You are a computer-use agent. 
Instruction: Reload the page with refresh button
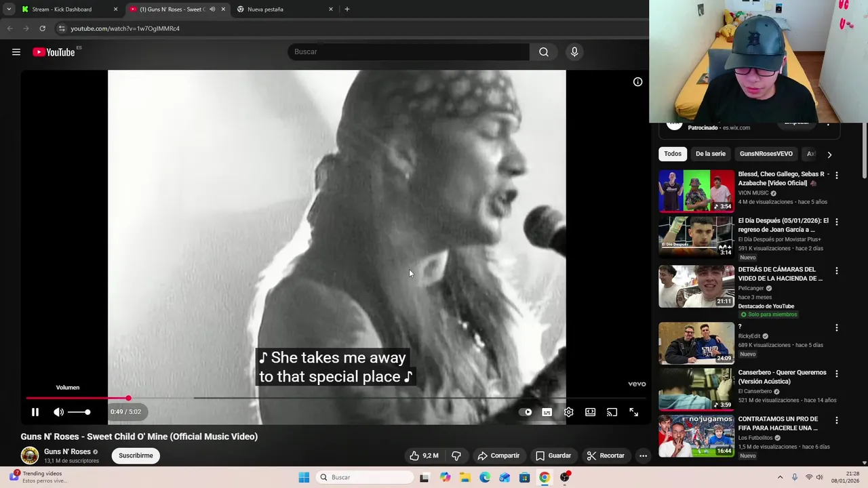42,28
